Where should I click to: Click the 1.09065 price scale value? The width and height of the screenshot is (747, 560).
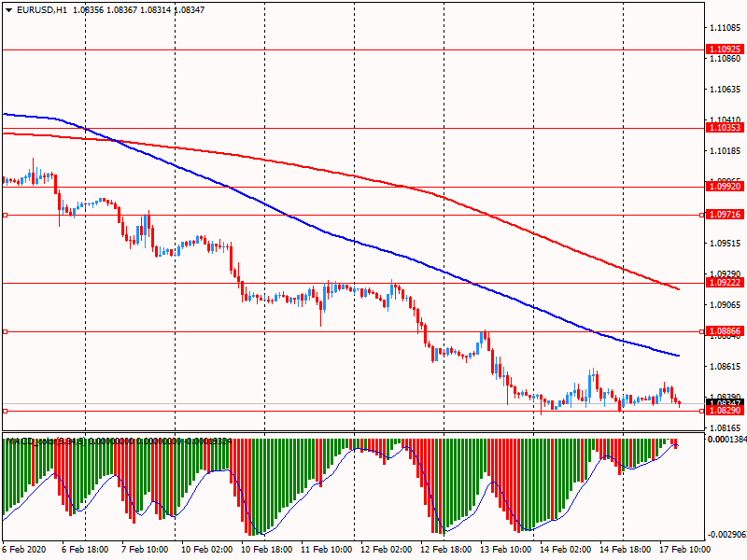point(726,305)
